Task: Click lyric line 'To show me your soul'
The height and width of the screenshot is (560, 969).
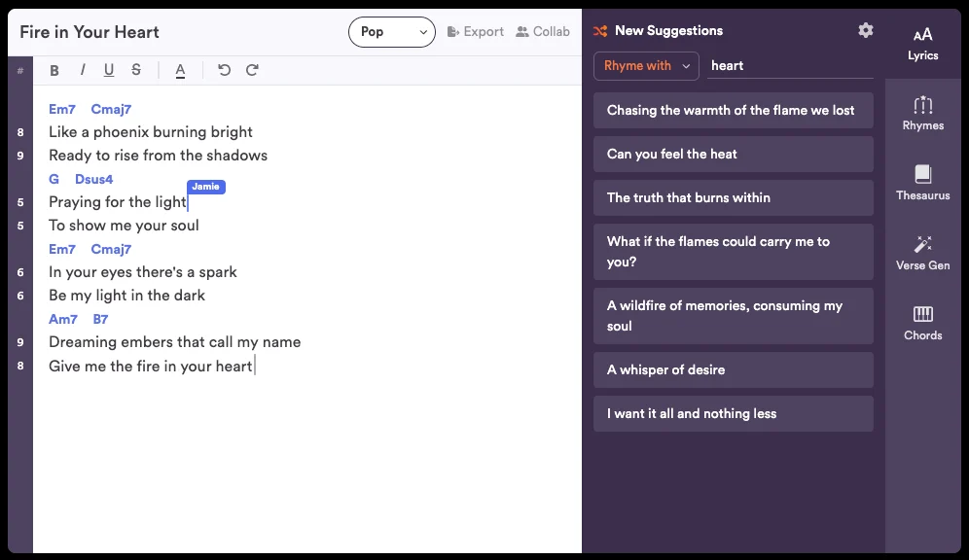Action: click(124, 226)
